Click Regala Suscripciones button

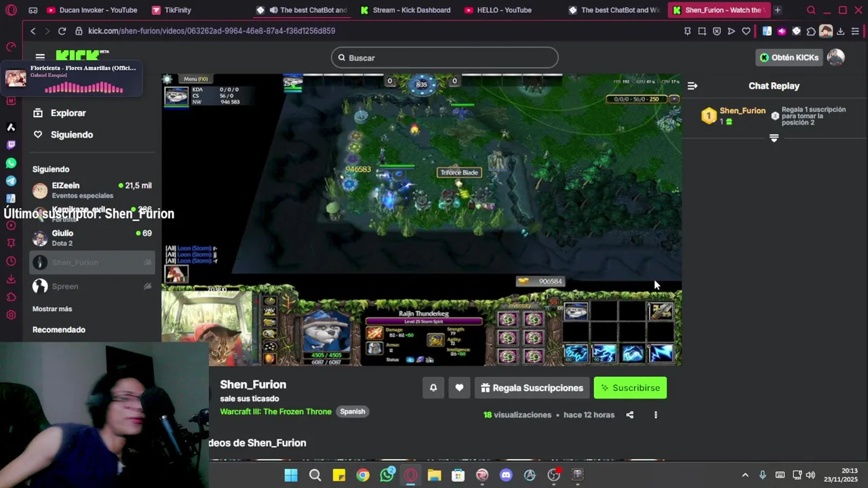(x=532, y=388)
